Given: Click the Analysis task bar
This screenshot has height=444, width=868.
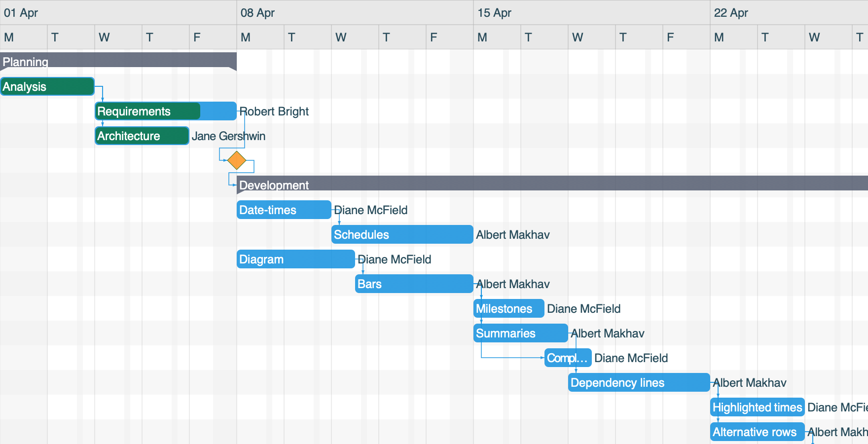Looking at the screenshot, I should pos(47,86).
